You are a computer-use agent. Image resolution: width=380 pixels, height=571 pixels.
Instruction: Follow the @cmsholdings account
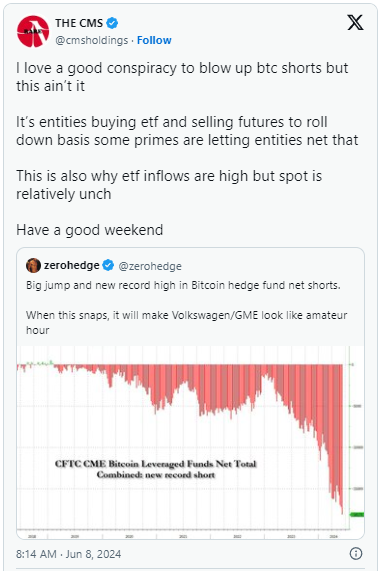[x=154, y=40]
